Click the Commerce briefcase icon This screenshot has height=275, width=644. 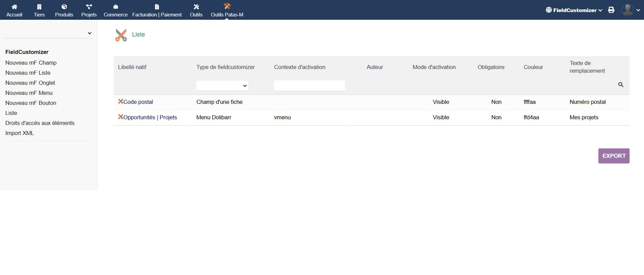[x=116, y=7]
